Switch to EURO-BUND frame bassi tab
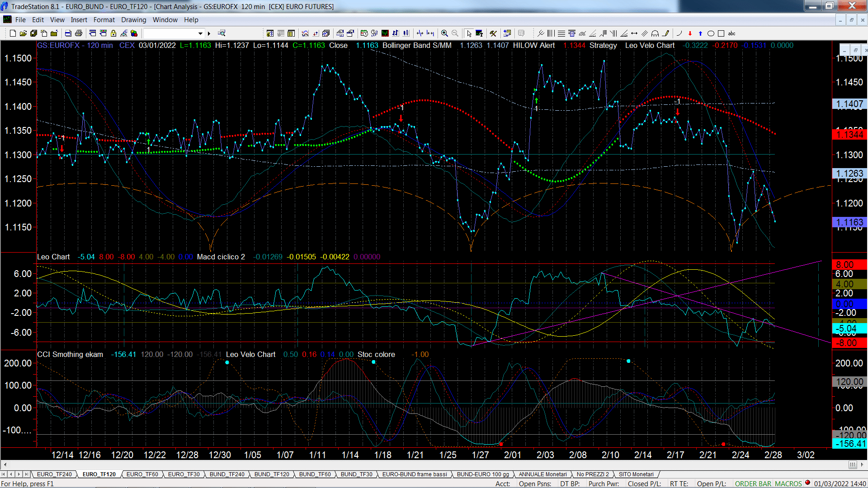Viewport: 868px width, 488px height. [415, 474]
